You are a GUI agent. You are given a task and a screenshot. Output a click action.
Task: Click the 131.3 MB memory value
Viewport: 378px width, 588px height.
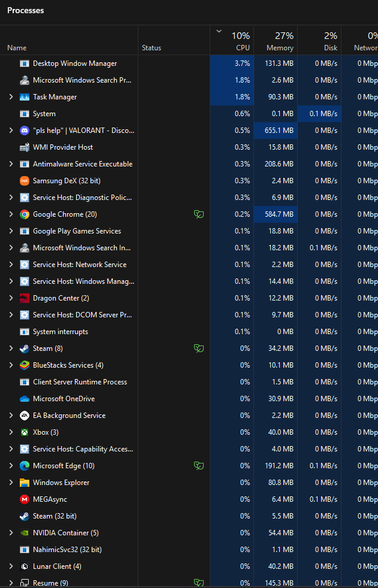279,63
